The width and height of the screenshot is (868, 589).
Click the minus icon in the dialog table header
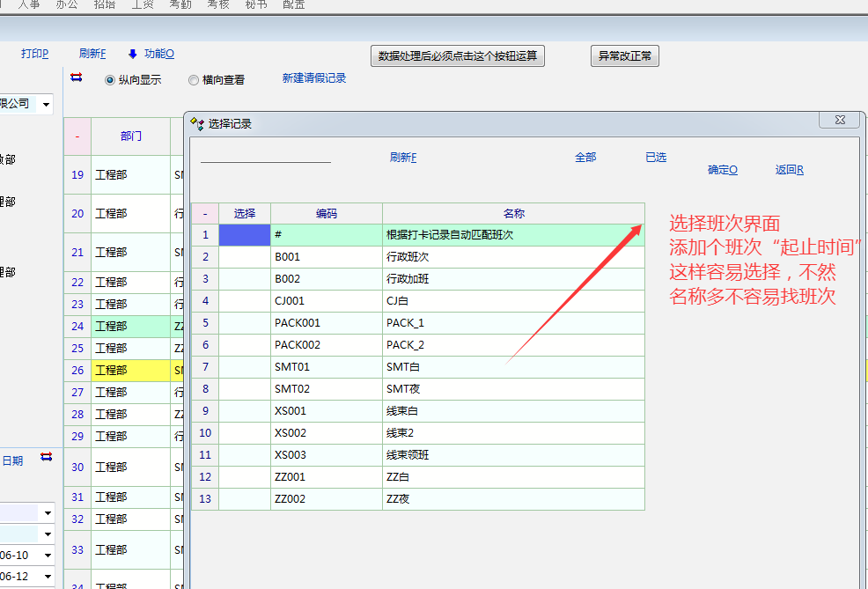click(204, 213)
